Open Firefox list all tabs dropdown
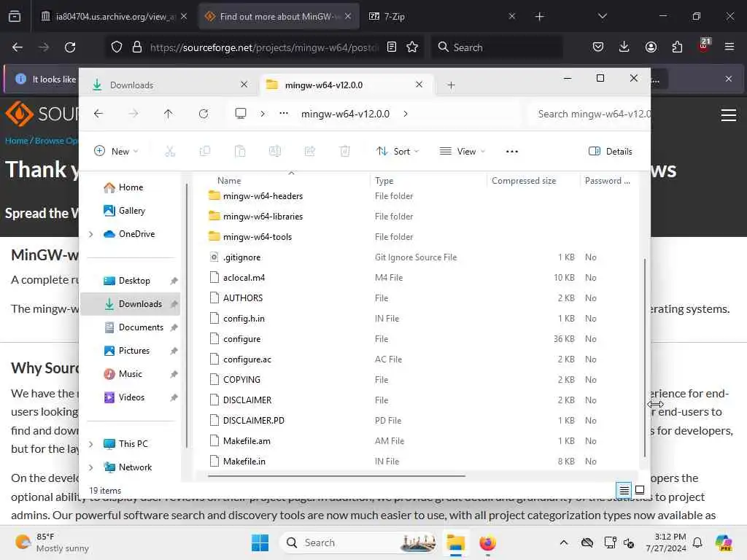The width and height of the screenshot is (747, 560). tap(602, 16)
